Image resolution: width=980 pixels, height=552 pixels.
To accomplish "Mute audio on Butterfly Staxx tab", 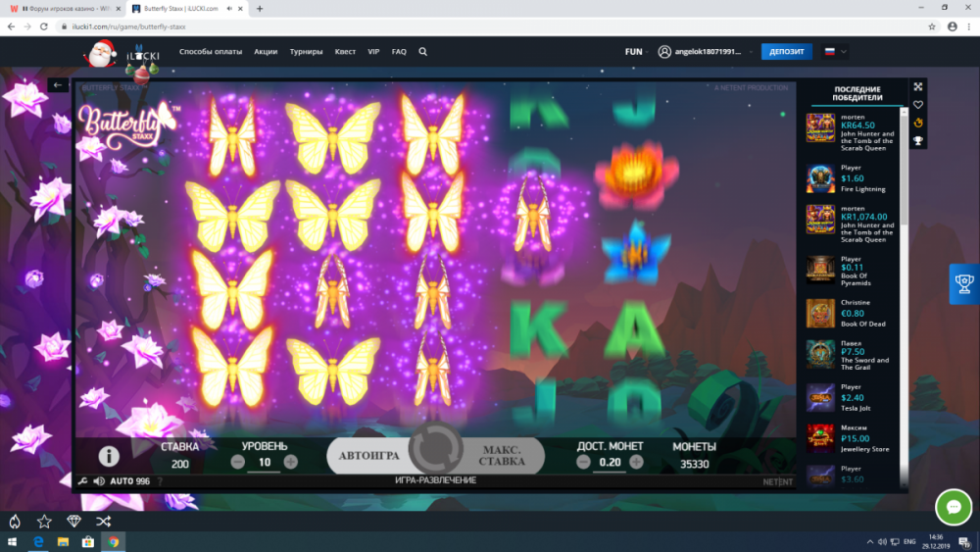I will click(229, 9).
